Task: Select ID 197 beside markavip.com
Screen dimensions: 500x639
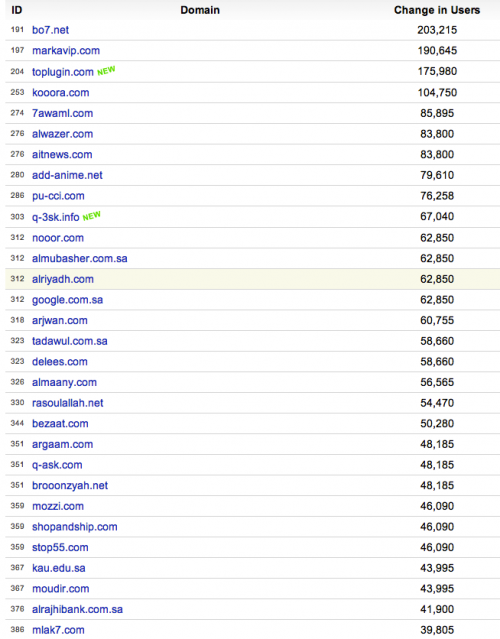Action: point(17,51)
